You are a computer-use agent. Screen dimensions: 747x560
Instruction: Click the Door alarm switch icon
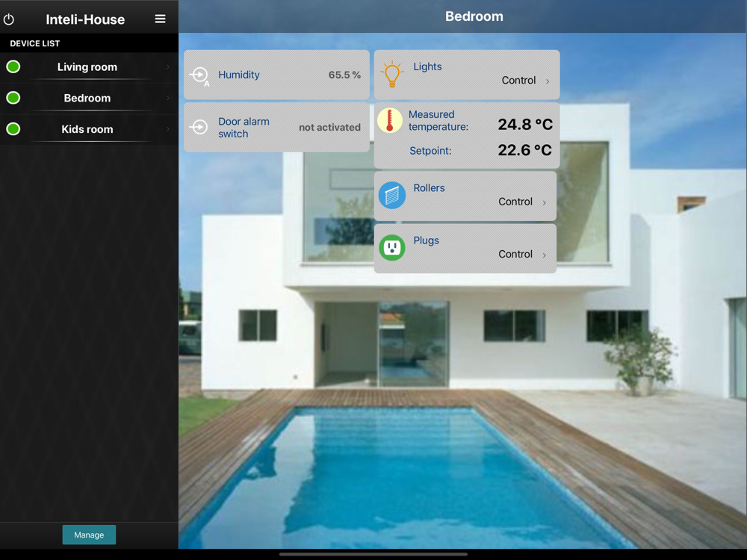click(199, 127)
